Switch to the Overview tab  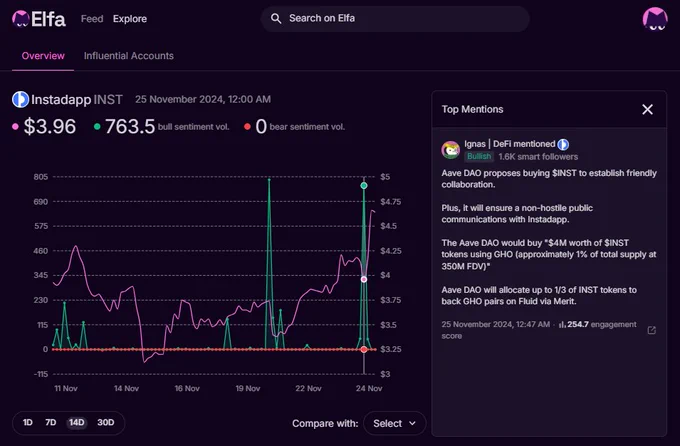[x=43, y=56]
